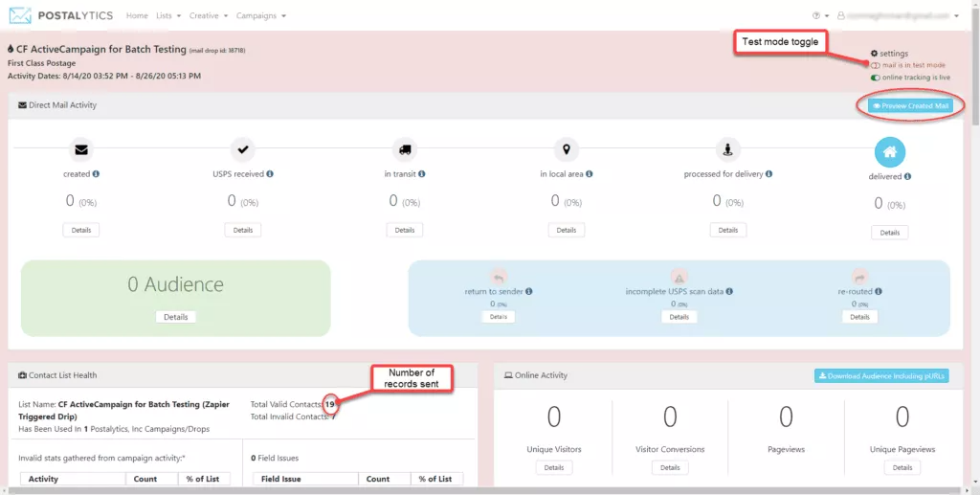Click info icon next to re-routed
The height and width of the screenshot is (495, 980).
[879, 291]
